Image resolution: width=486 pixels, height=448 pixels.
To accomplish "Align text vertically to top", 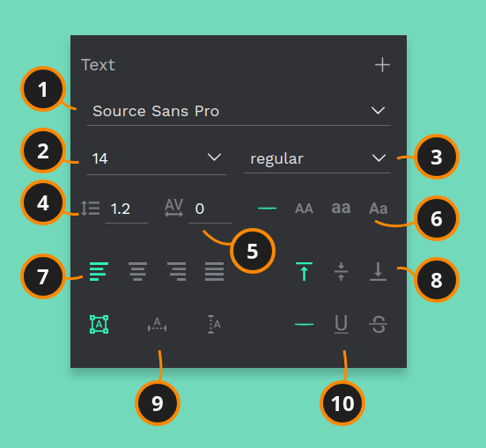I will pos(304,271).
